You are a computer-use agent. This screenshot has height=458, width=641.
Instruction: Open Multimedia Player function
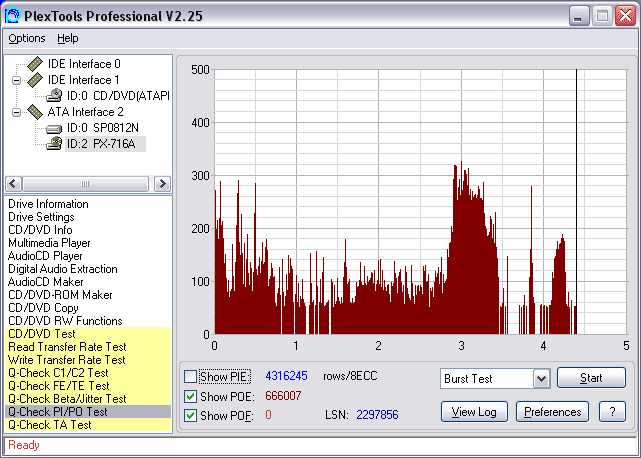click(49, 243)
